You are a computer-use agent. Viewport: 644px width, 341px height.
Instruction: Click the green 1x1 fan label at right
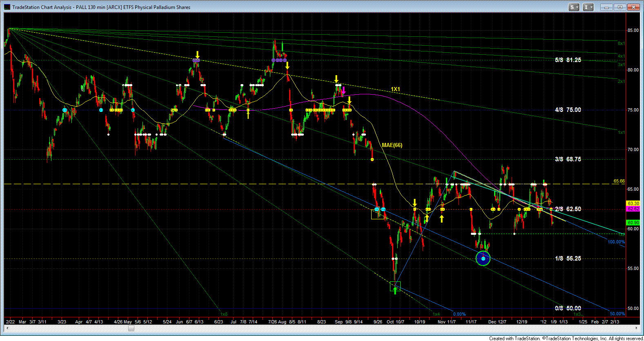click(621, 132)
